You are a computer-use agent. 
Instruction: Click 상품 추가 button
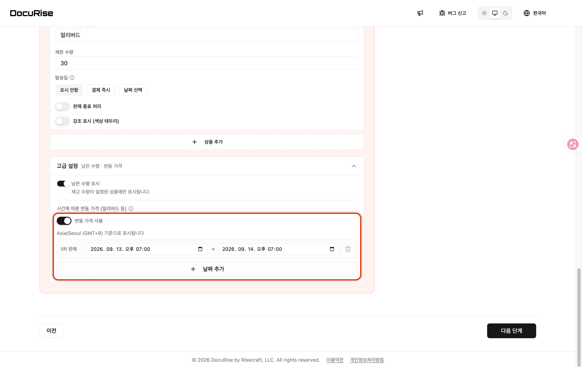[x=207, y=142]
